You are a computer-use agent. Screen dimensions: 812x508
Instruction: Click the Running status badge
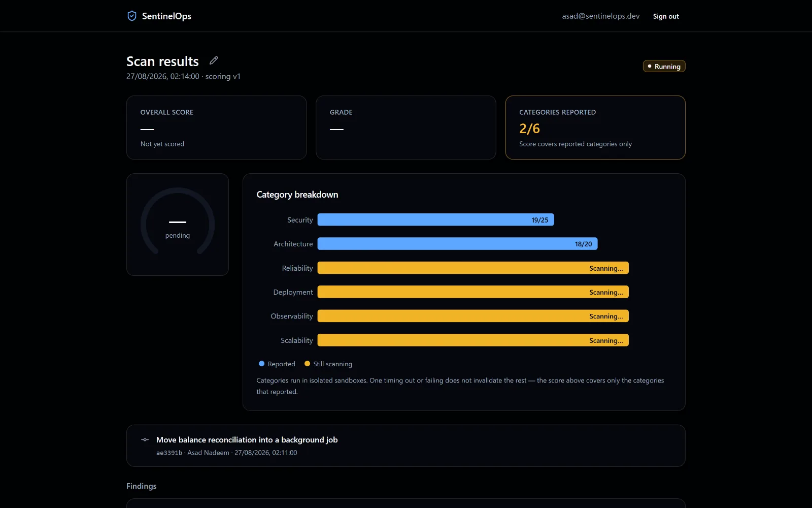tap(664, 67)
